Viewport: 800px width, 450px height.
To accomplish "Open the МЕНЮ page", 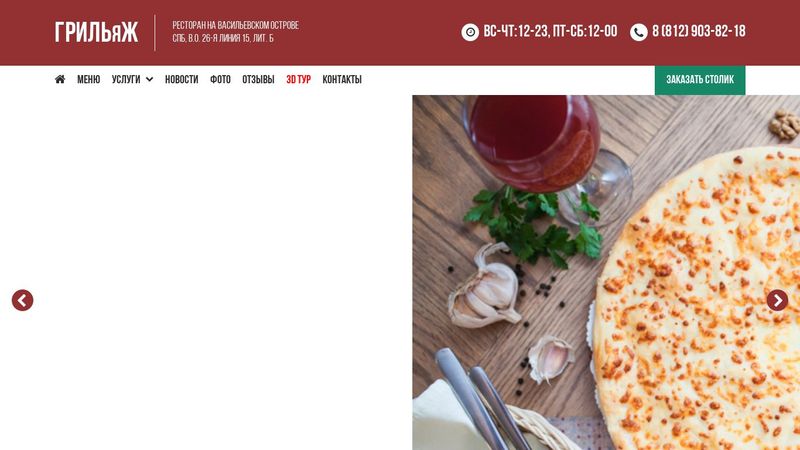I will coord(88,79).
